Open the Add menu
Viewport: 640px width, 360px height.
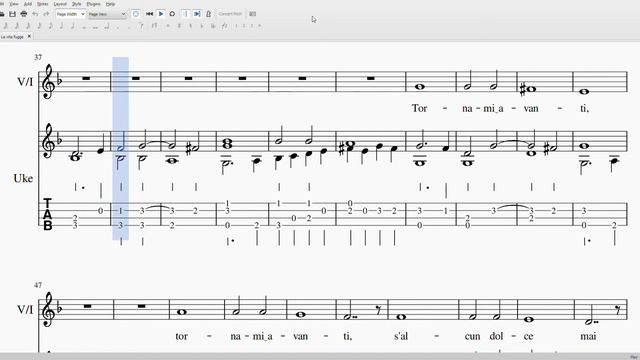pos(28,4)
